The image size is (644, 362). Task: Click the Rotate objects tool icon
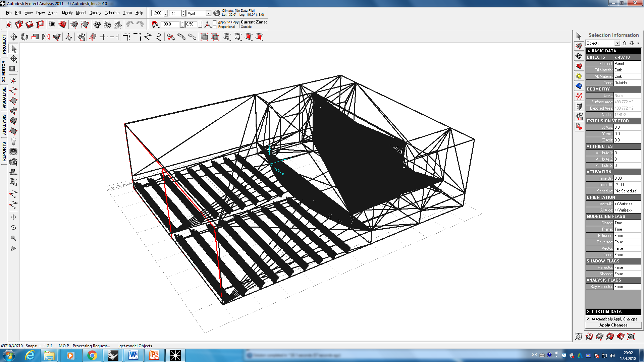[x=24, y=37]
